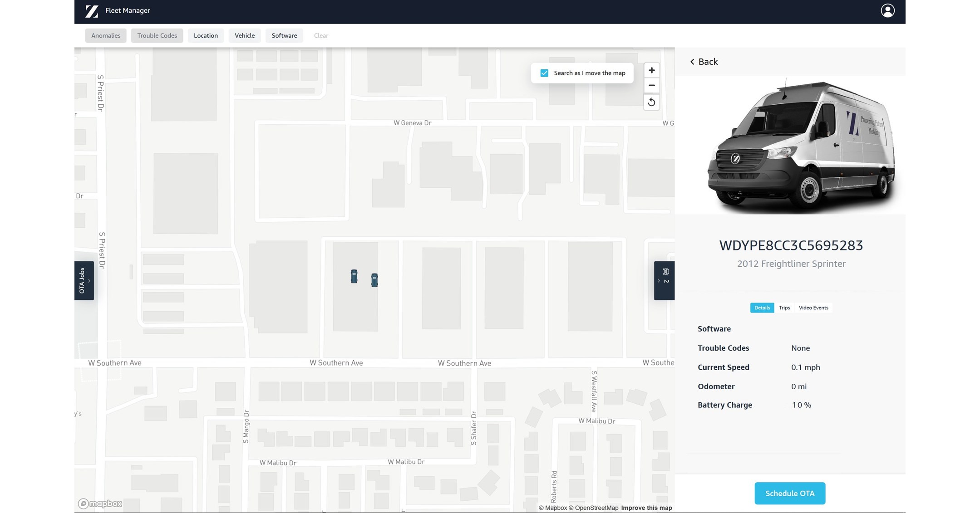Reset the map orientation with the rotate icon
Viewport: 980px width, 513px height.
point(651,102)
